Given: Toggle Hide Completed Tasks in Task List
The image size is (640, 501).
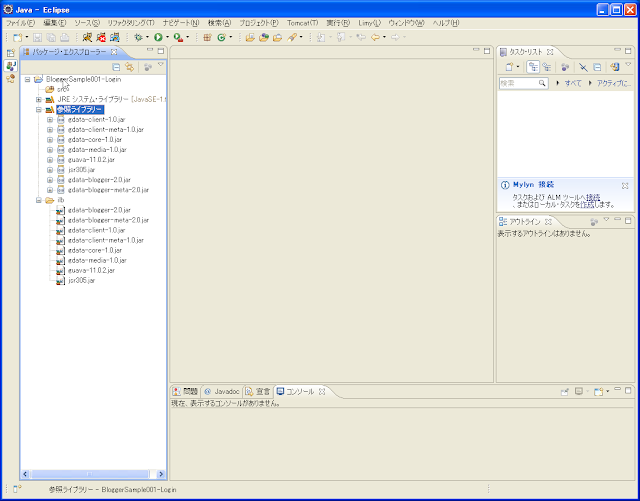Looking at the screenshot, I should (x=583, y=67).
